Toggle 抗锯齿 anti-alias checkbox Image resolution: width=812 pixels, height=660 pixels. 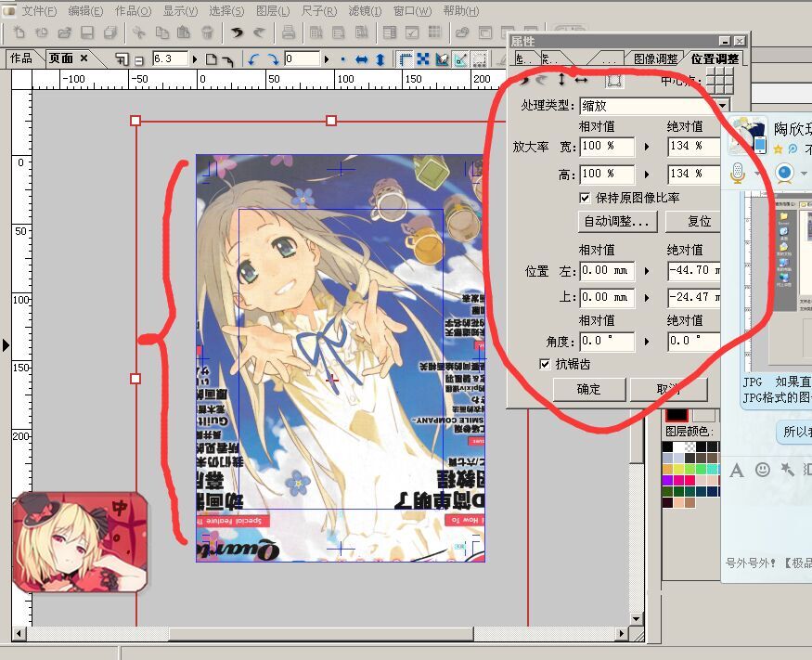point(544,364)
